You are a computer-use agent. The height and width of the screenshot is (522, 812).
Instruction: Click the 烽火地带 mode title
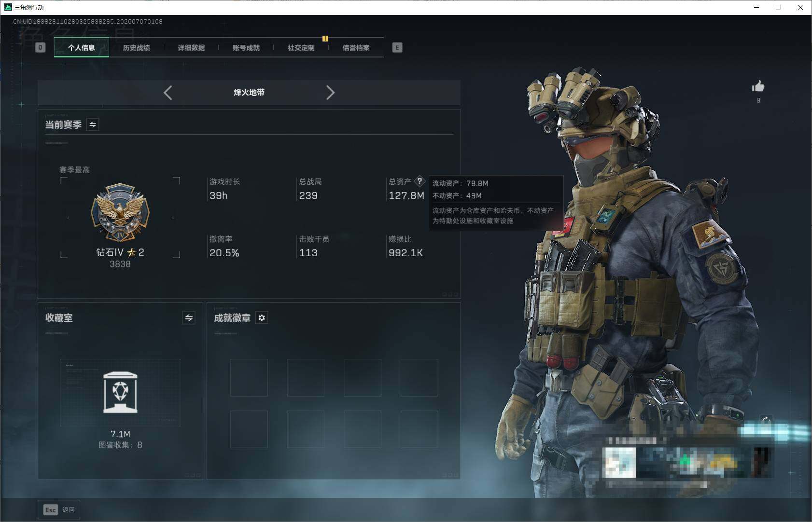[249, 93]
